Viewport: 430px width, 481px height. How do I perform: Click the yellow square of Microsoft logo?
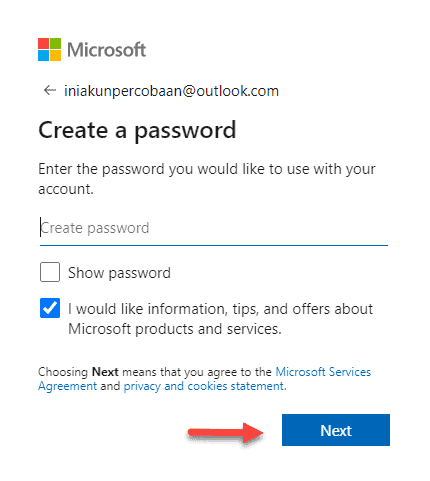click(55, 56)
